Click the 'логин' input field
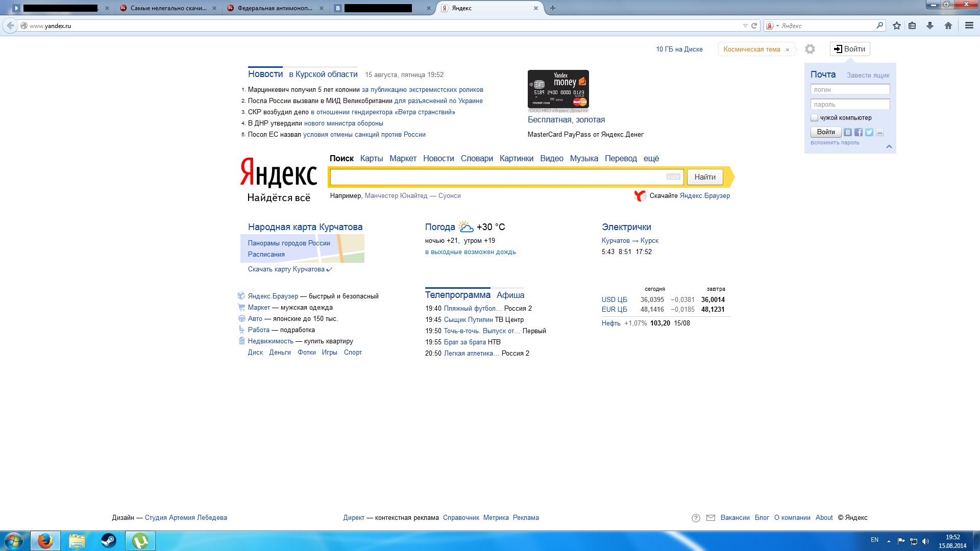Viewport: 980px width, 551px height. [850, 90]
